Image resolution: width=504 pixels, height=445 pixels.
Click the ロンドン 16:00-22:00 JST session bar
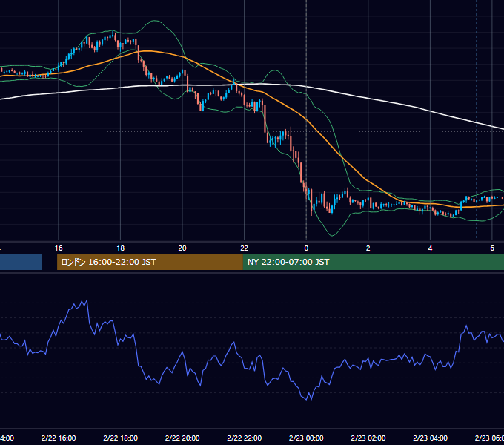pos(150,262)
